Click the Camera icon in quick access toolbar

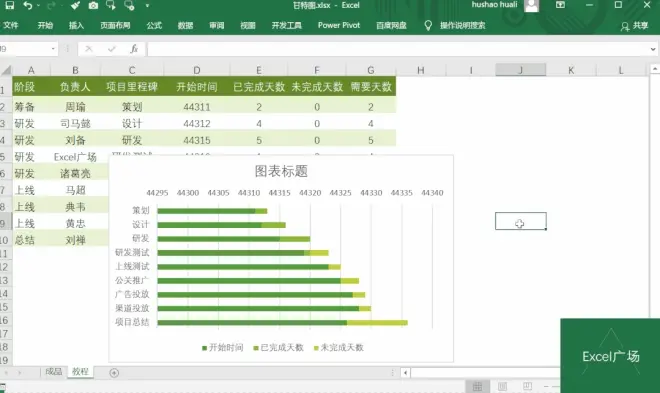(93, 5)
